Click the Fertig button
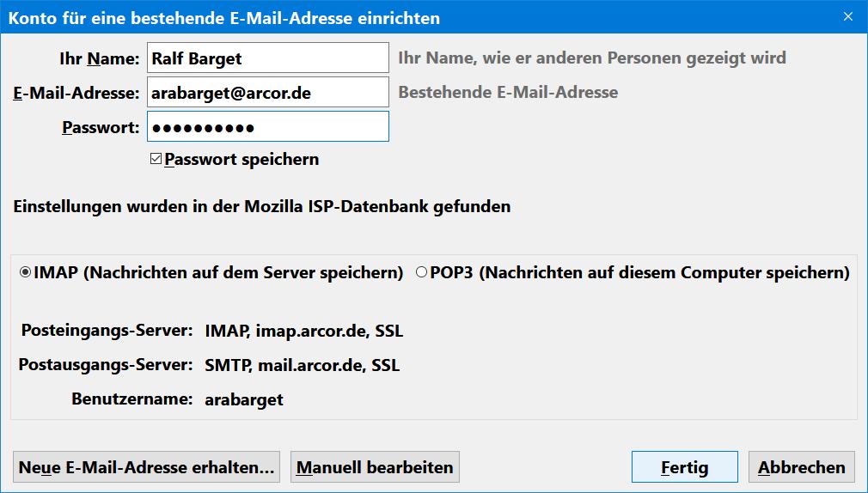Viewport: 868px width, 493px height. click(684, 467)
